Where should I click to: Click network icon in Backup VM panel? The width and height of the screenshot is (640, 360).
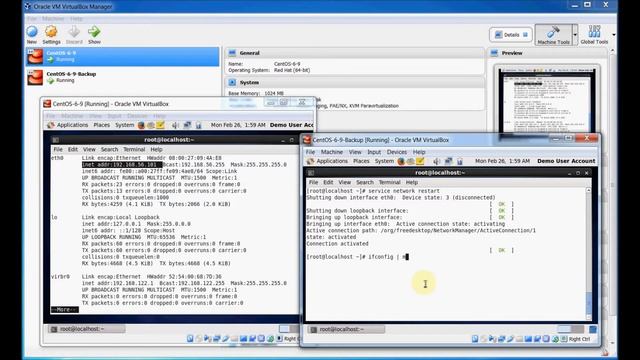click(x=449, y=161)
